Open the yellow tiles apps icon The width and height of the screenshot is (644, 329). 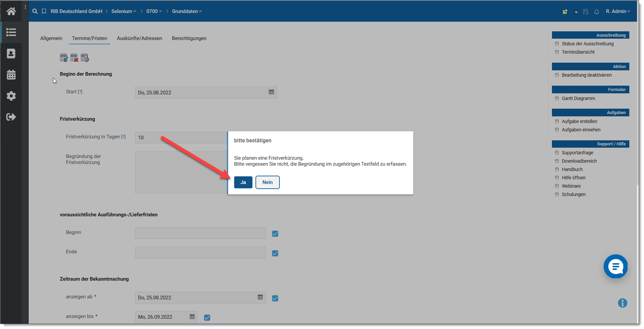(x=565, y=12)
